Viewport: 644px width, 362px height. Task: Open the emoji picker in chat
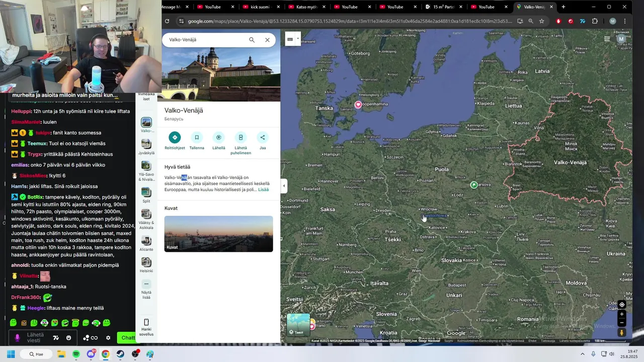coord(68,338)
